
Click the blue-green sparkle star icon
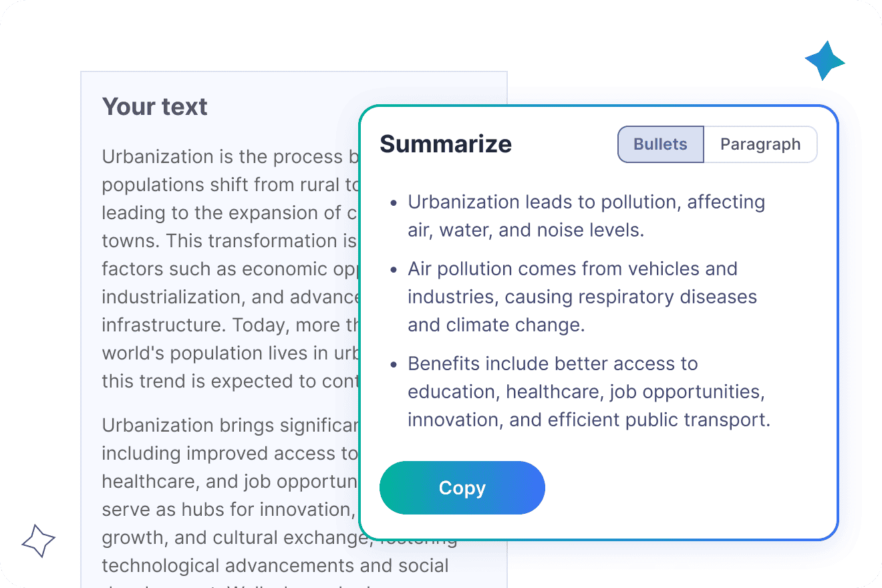point(825,61)
